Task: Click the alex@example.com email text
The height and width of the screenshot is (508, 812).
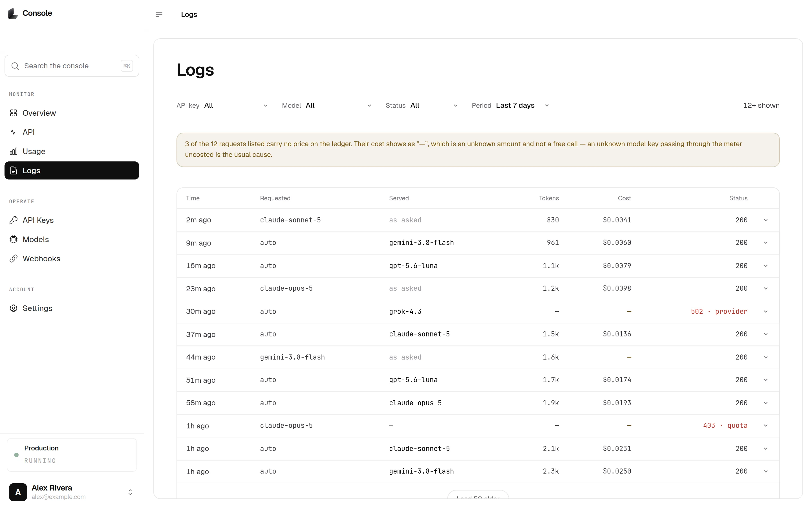Action: pyautogui.click(x=58, y=497)
